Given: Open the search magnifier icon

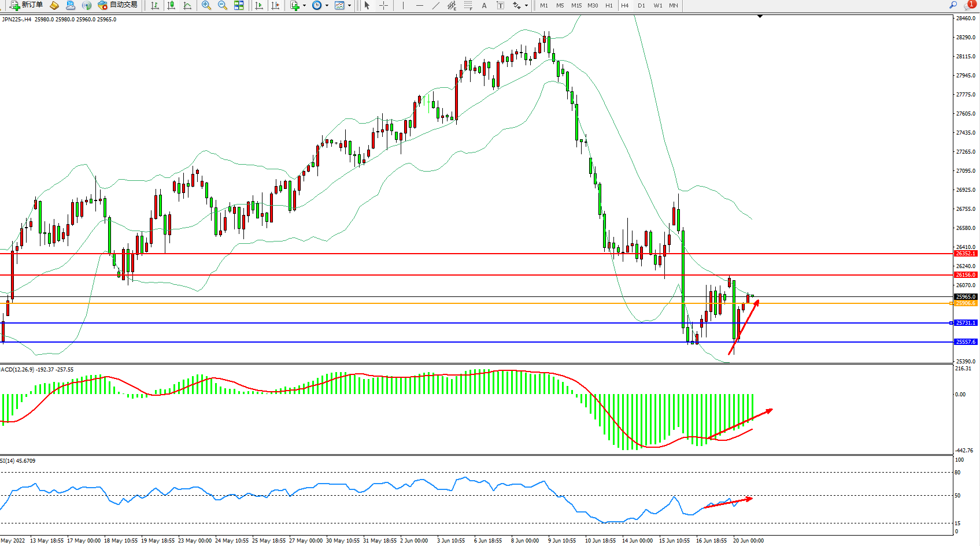Looking at the screenshot, I should tap(953, 5).
